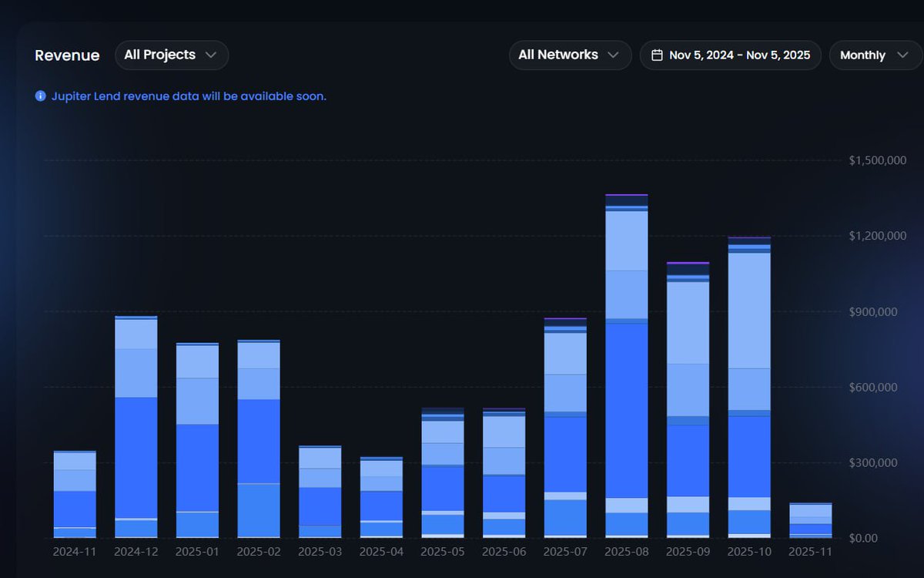Click the 2025-08 revenue bar

[627, 366]
